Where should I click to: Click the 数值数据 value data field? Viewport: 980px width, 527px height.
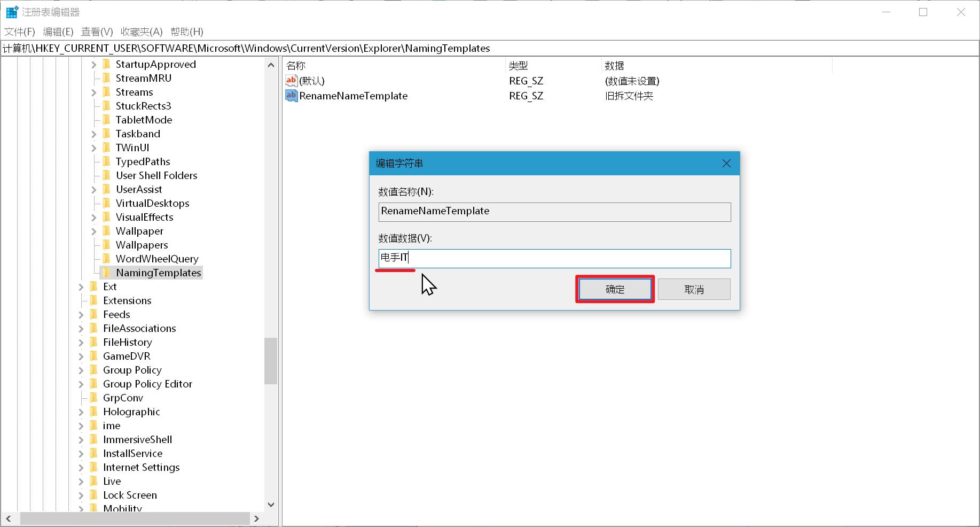554,259
